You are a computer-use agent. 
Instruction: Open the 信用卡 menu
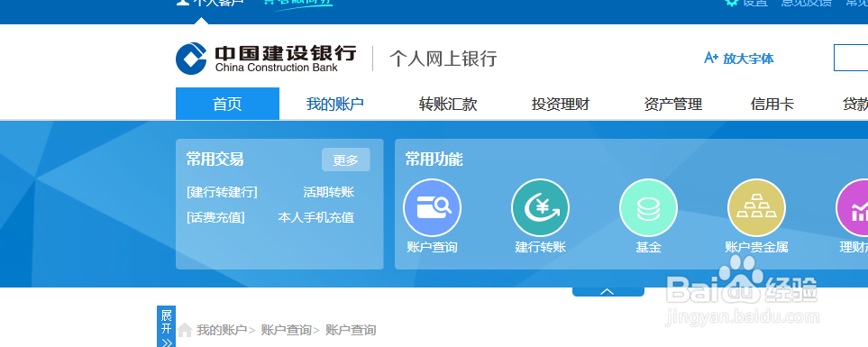(x=772, y=104)
